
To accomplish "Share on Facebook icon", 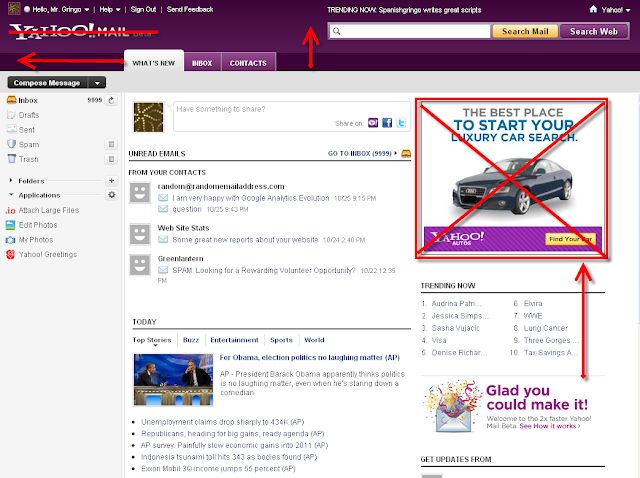I will pyautogui.click(x=387, y=123).
